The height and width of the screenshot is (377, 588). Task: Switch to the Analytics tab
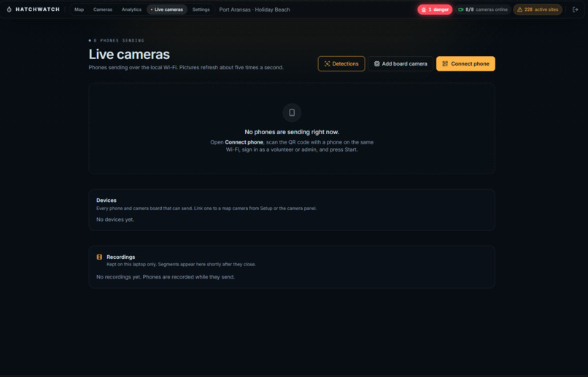(131, 9)
